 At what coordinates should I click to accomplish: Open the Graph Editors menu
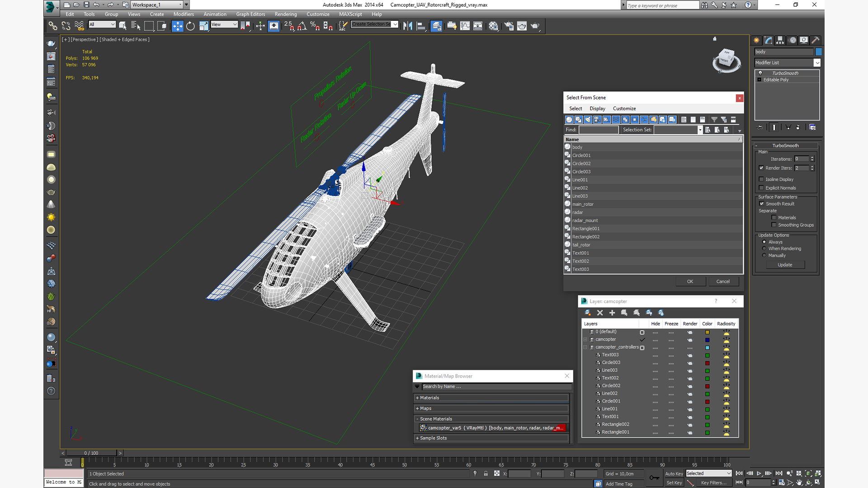(250, 14)
